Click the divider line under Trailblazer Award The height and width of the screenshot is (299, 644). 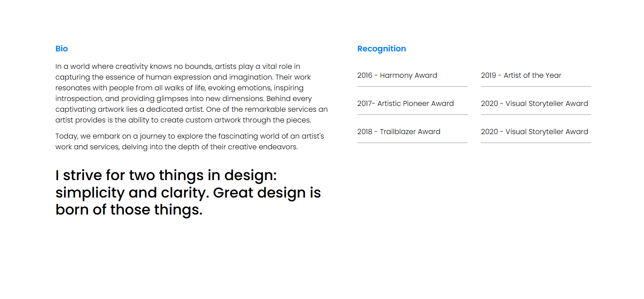[x=412, y=143]
